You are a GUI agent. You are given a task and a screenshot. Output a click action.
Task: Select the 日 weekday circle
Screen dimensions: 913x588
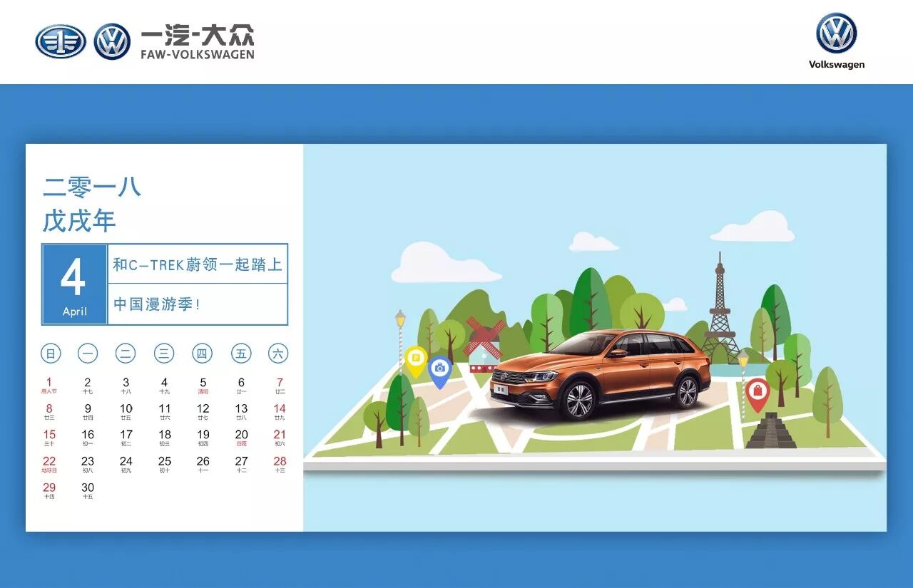[x=50, y=353]
